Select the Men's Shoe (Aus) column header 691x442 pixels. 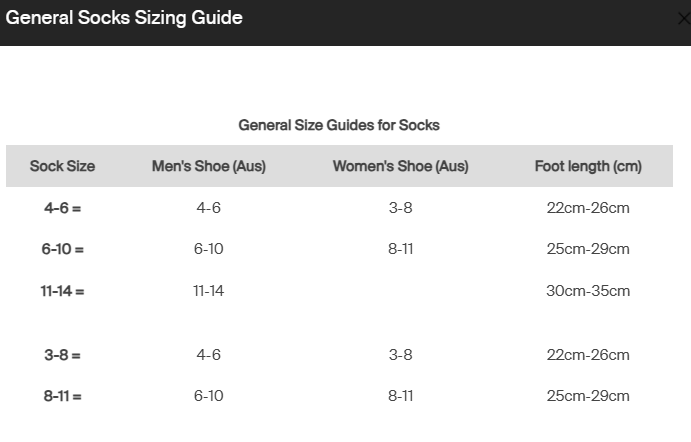(x=209, y=166)
